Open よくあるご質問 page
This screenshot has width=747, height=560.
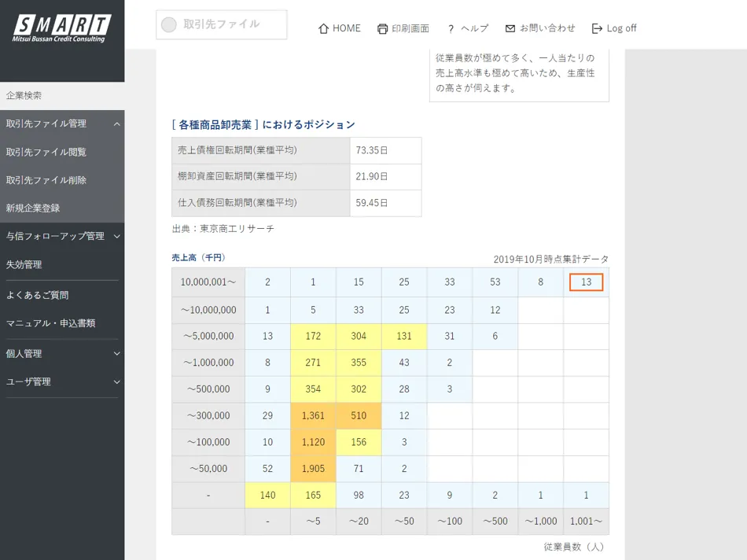pyautogui.click(x=38, y=295)
